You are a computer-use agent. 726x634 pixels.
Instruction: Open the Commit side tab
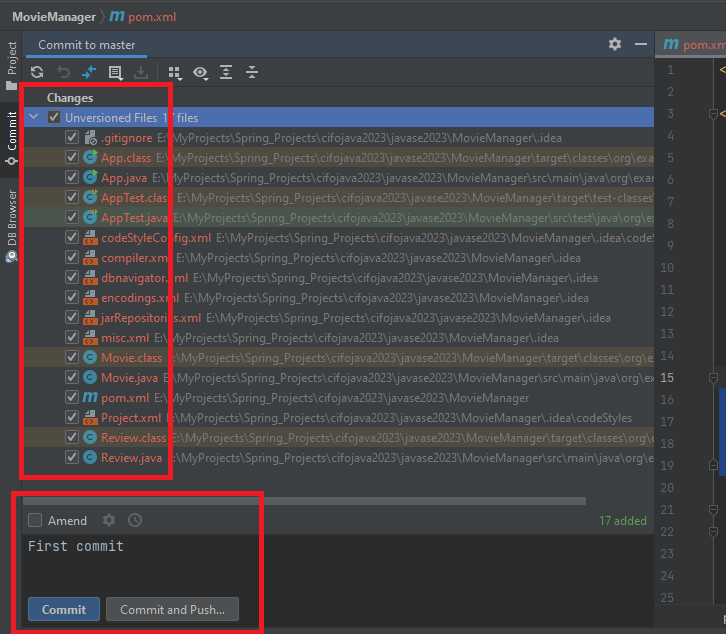[11, 138]
